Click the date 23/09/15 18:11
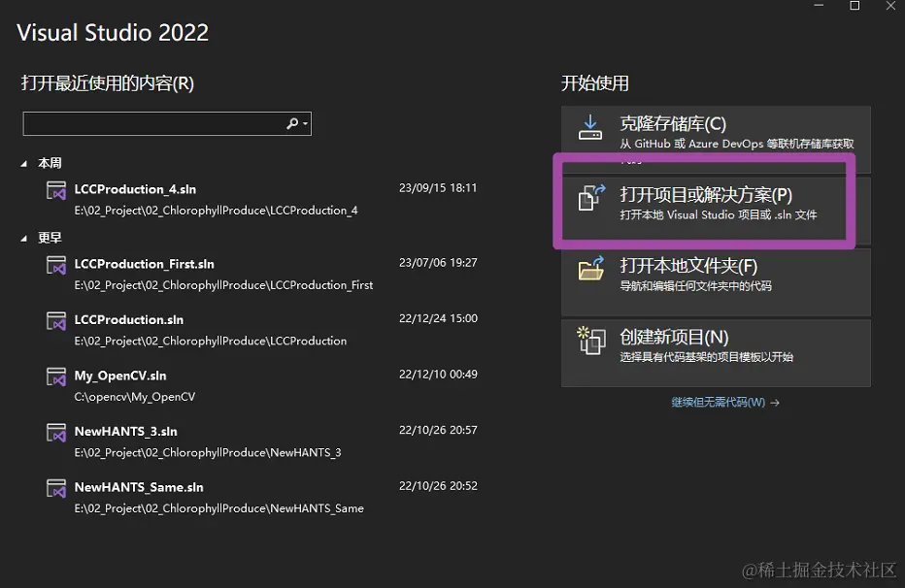 [x=438, y=188]
